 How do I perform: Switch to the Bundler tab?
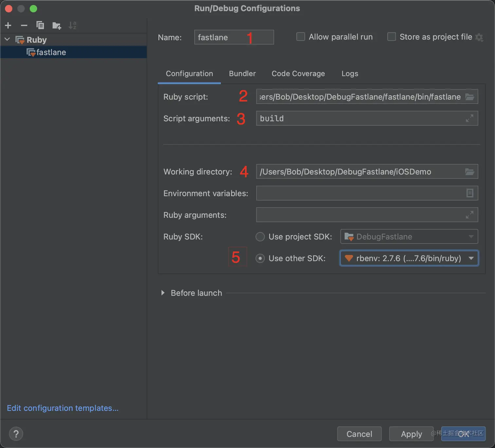242,74
